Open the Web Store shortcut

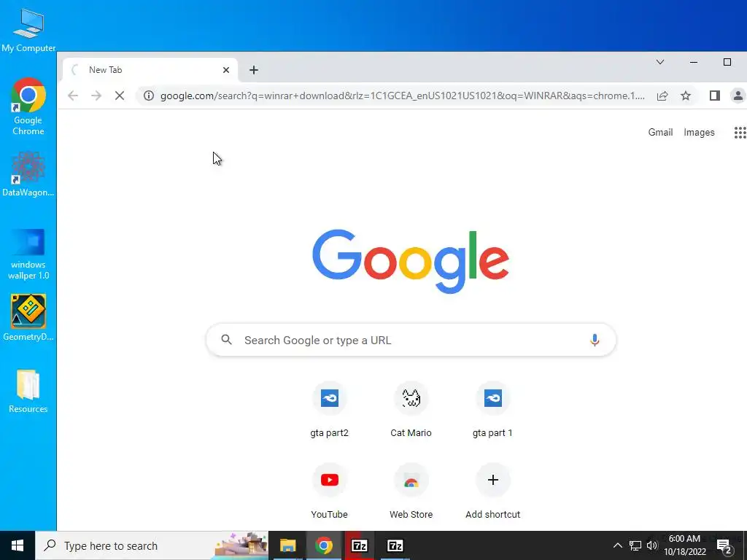pos(411,491)
